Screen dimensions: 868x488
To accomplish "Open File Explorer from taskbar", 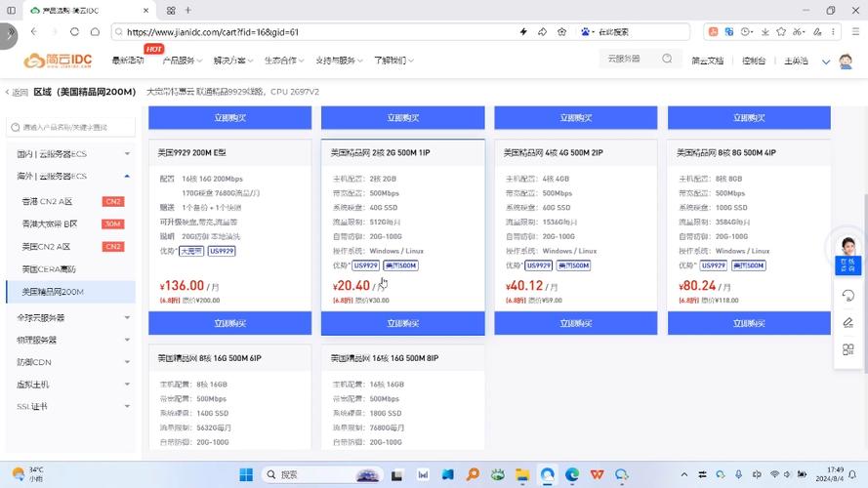I will (522, 474).
